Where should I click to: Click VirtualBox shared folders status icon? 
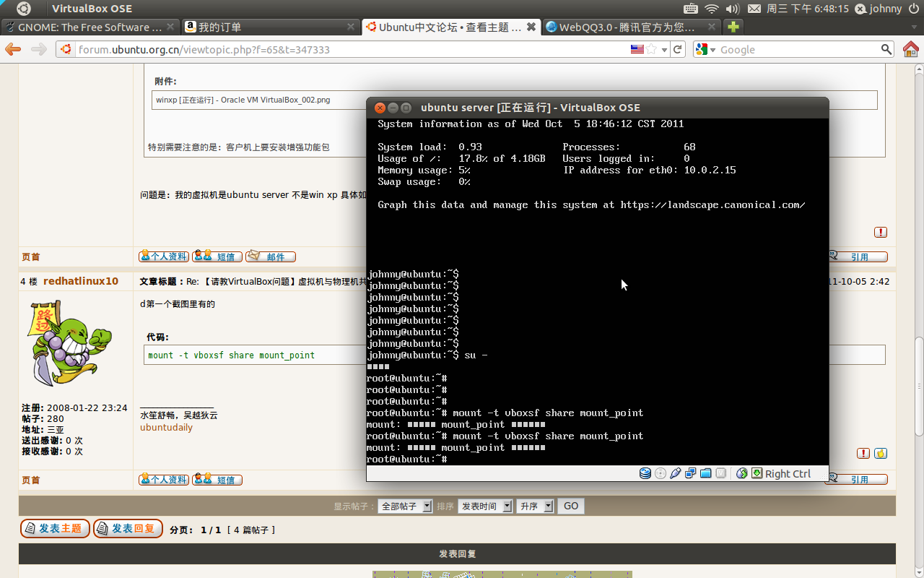(705, 474)
